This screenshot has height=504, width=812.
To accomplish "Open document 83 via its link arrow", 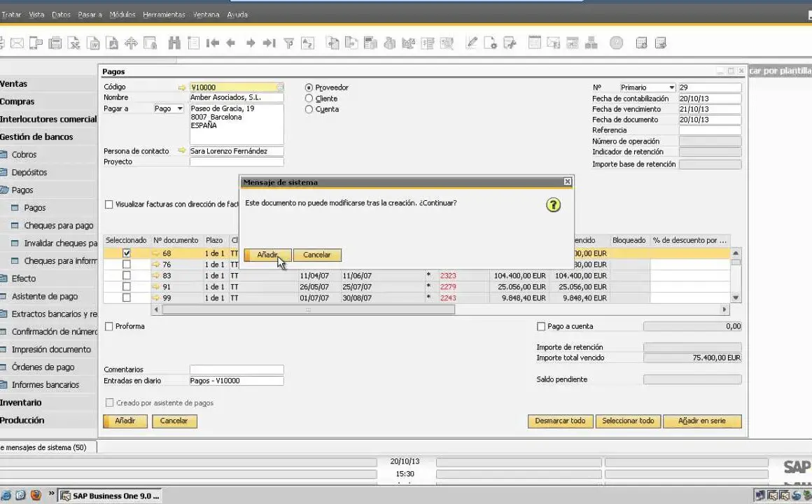I will click(x=156, y=276).
